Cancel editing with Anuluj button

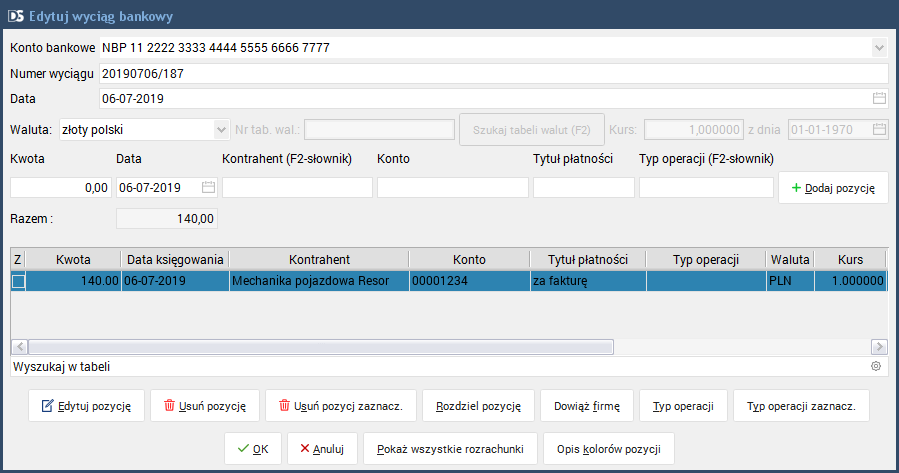(322, 448)
